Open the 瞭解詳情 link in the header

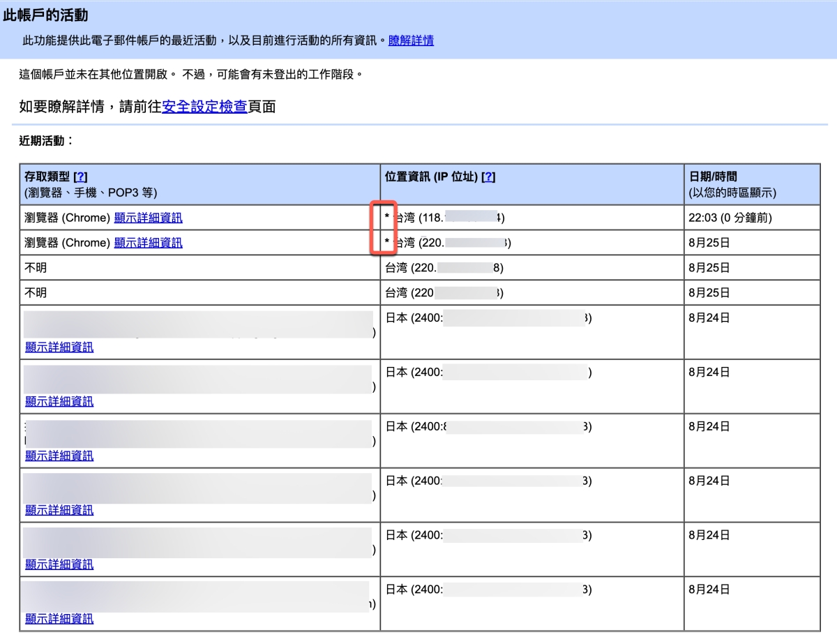(x=411, y=40)
